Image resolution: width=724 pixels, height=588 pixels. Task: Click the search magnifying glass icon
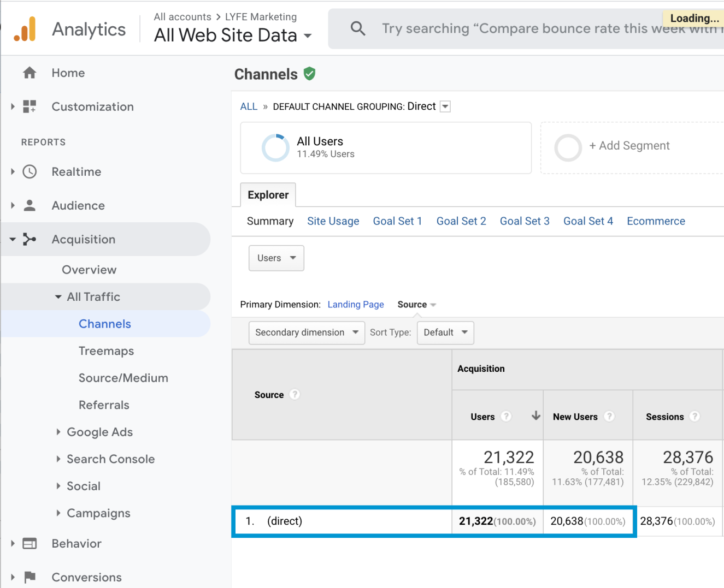click(x=358, y=28)
